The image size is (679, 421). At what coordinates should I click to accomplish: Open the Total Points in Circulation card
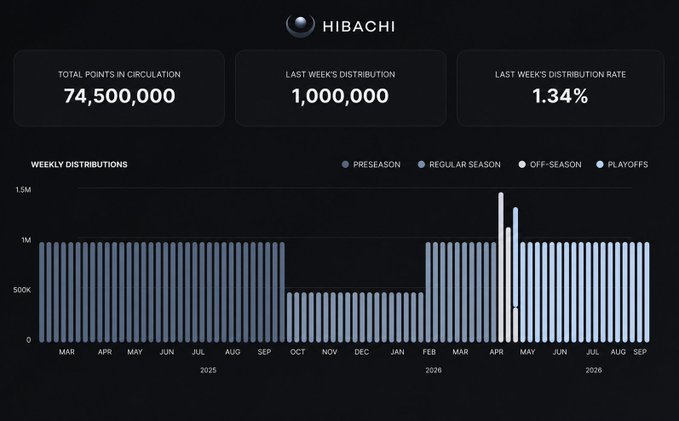119,88
